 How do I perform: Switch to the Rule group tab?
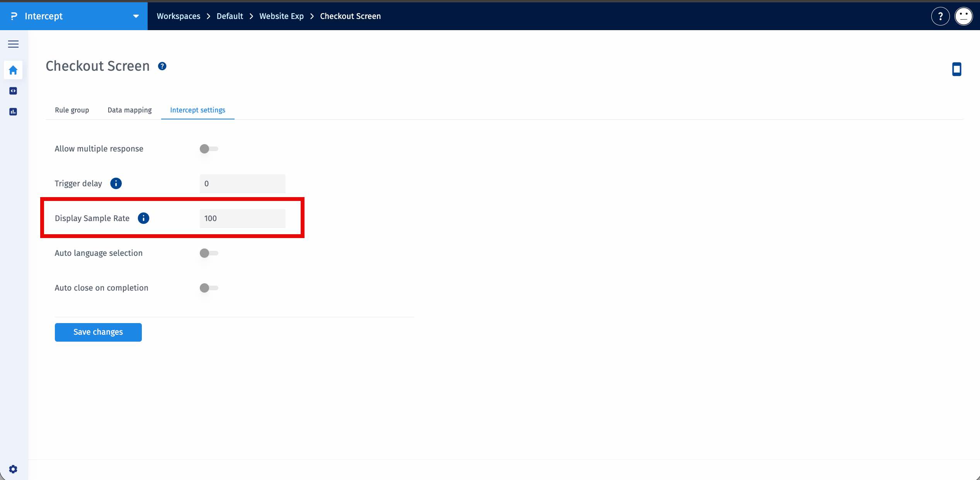coord(72,110)
